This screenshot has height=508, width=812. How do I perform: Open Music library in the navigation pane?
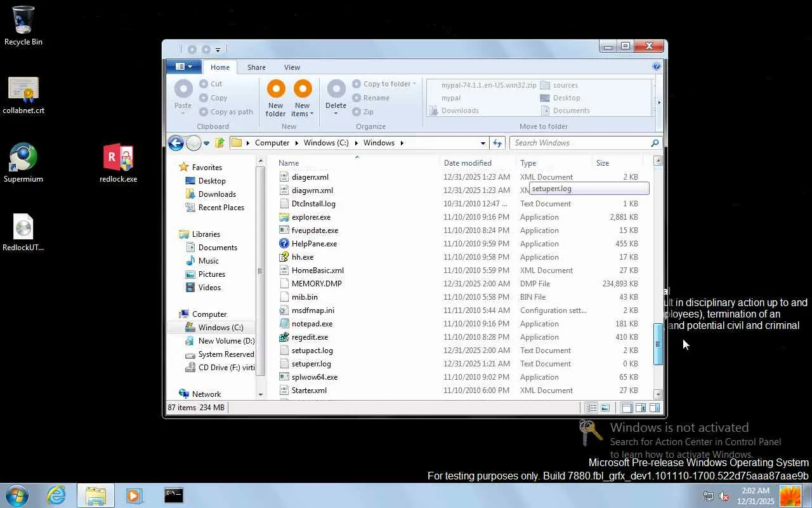[209, 261]
